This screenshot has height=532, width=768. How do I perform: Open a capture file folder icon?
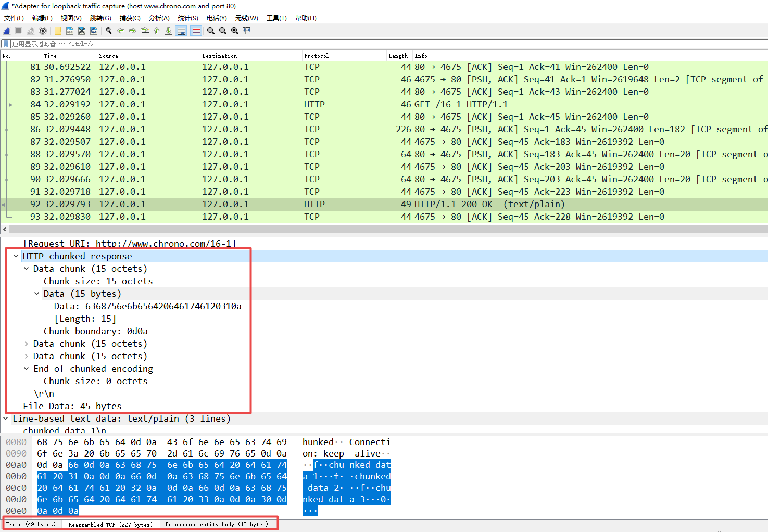58,31
